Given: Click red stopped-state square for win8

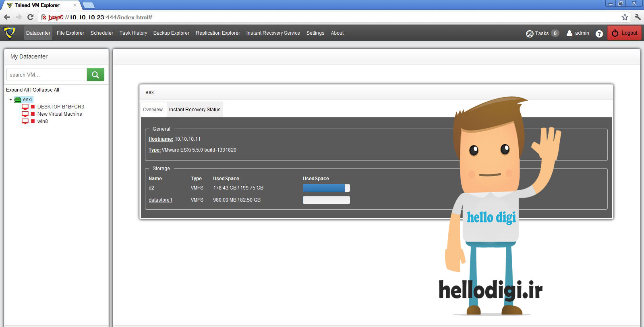Looking at the screenshot, I should pyautogui.click(x=33, y=121).
